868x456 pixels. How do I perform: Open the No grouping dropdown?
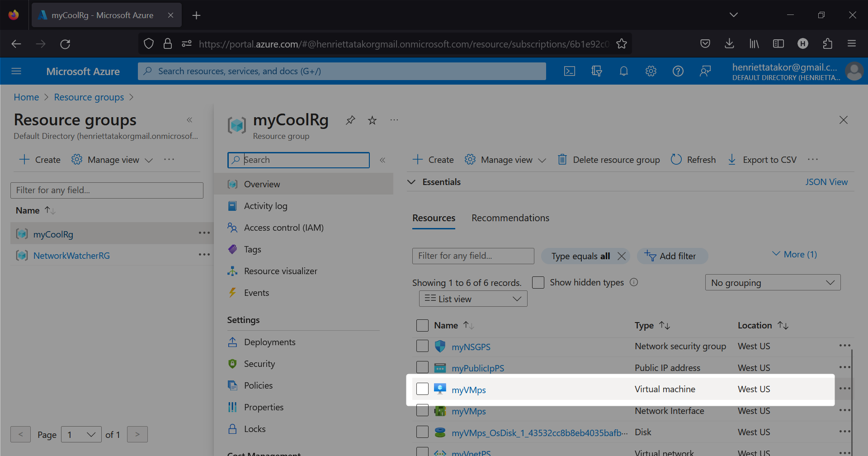(x=773, y=283)
